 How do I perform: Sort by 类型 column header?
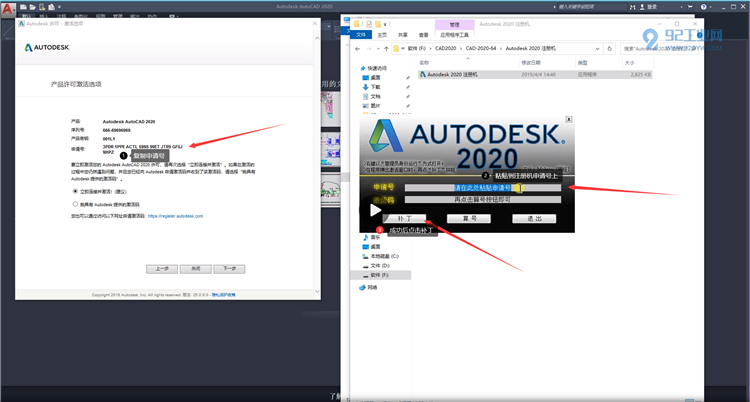click(x=582, y=63)
